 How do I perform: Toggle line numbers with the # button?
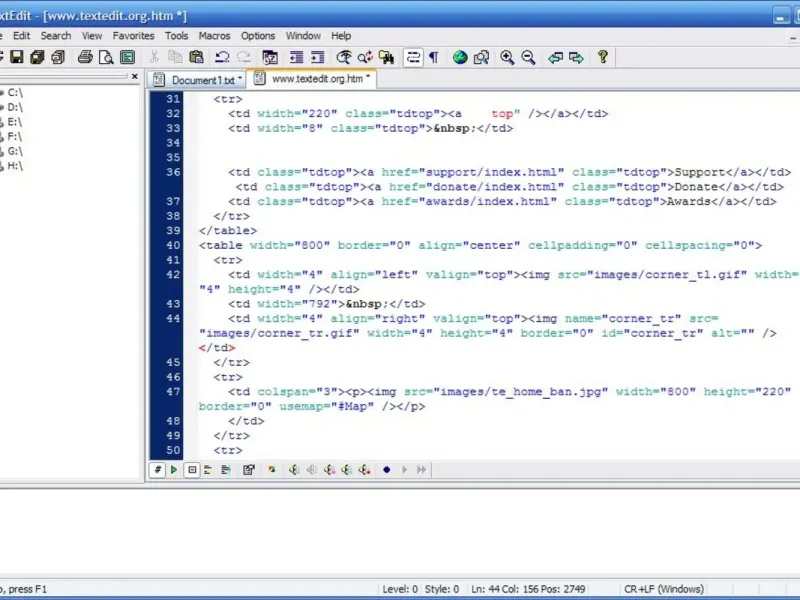coord(158,469)
